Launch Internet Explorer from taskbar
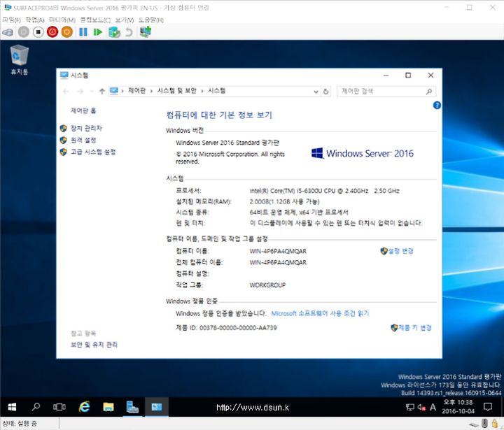 [84, 407]
